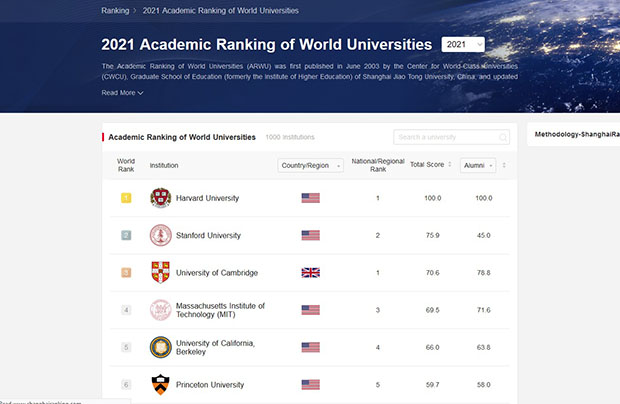This screenshot has height=404, width=620.
Task: Click the Total Score column header
Action: tap(427, 164)
